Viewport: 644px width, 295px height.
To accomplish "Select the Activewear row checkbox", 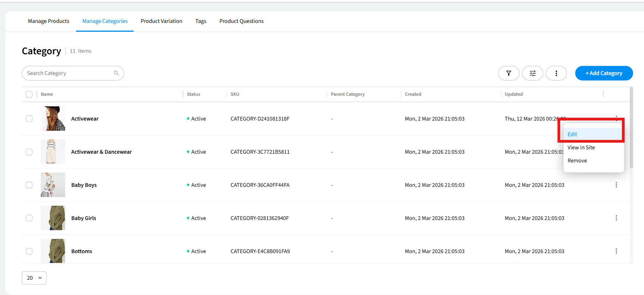I will (x=29, y=119).
